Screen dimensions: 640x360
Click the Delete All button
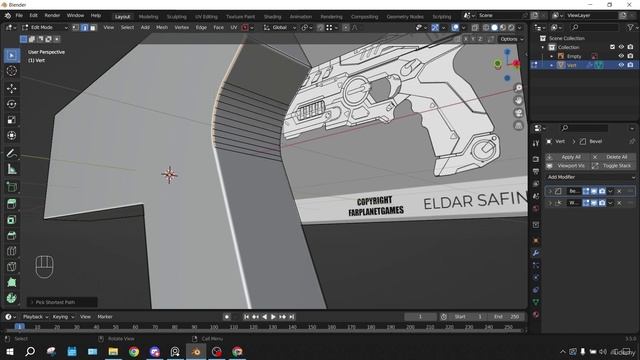tap(613, 157)
